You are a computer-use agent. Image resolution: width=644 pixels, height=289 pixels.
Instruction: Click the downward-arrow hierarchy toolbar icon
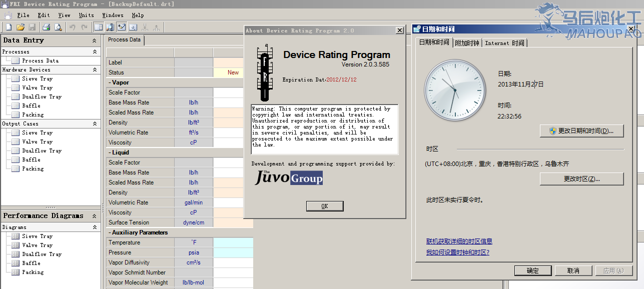(145, 27)
